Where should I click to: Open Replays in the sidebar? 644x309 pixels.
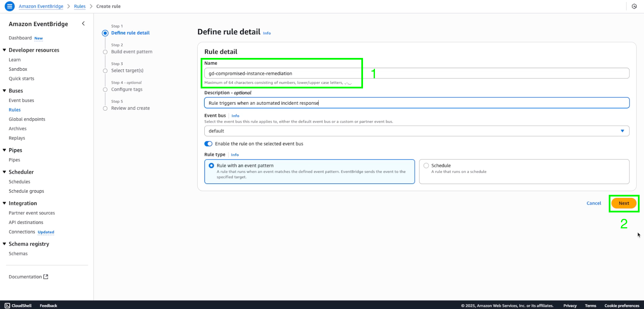pos(17,138)
